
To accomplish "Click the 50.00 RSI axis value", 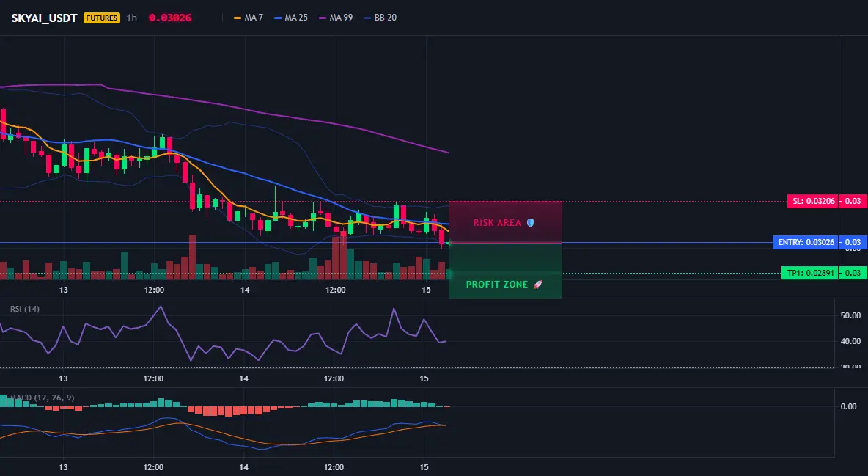I will (850, 315).
